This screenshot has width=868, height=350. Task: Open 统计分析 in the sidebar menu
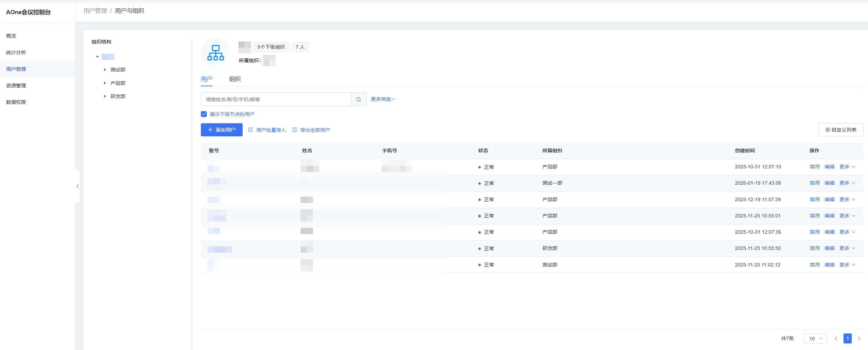[x=16, y=52]
